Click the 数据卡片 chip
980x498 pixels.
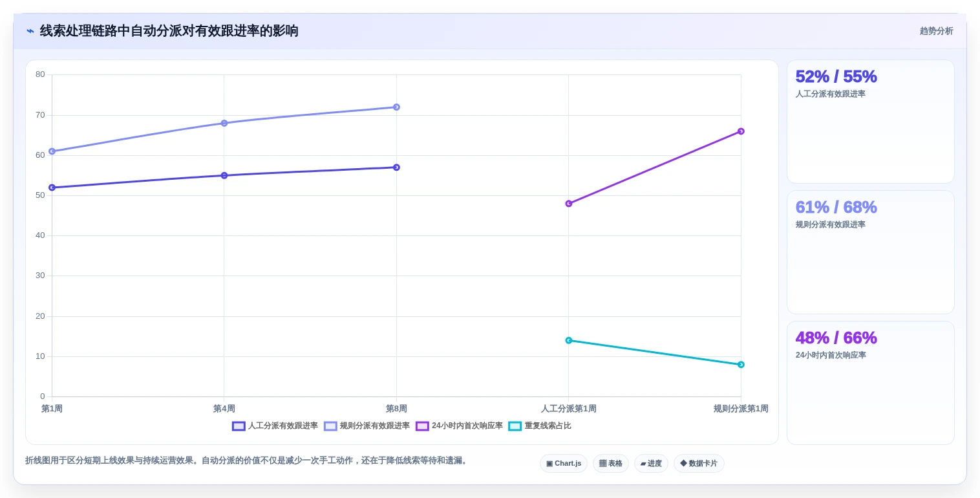coord(699,464)
